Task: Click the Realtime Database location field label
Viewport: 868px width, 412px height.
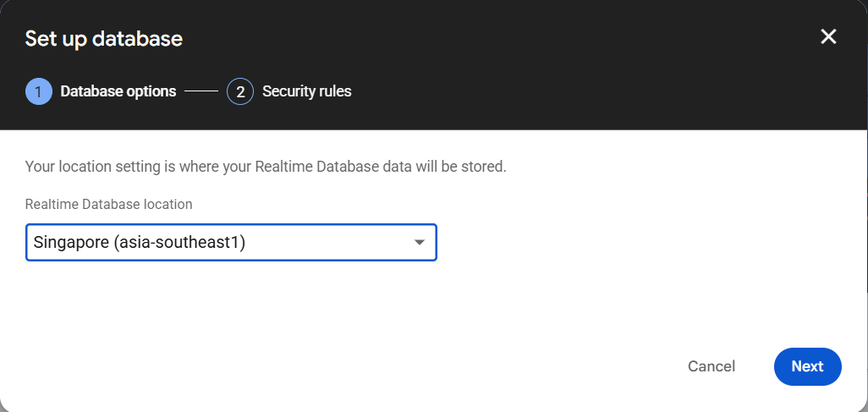Action: tap(109, 204)
